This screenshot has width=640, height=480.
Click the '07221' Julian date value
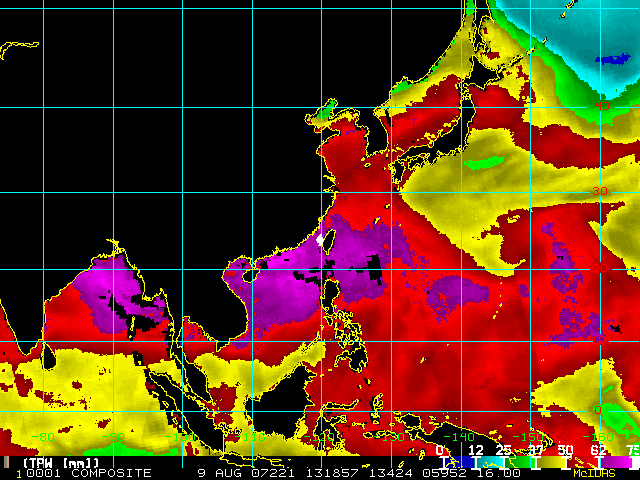(273, 473)
